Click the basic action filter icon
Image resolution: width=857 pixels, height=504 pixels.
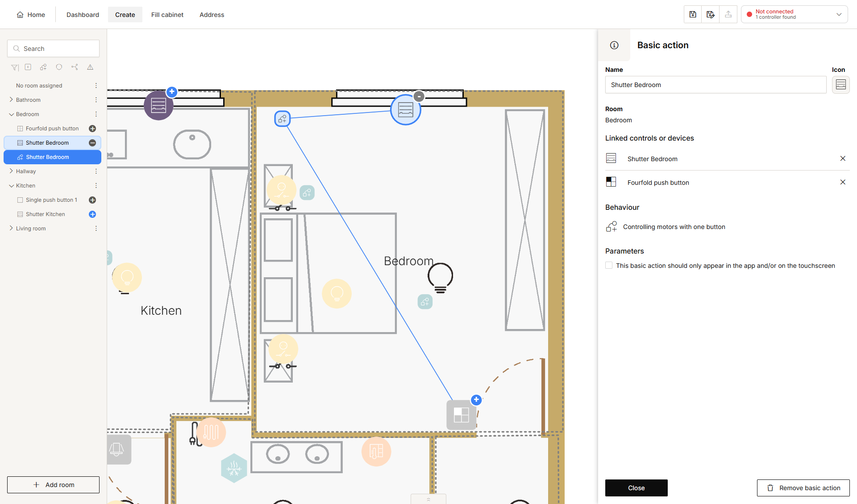coord(43,67)
